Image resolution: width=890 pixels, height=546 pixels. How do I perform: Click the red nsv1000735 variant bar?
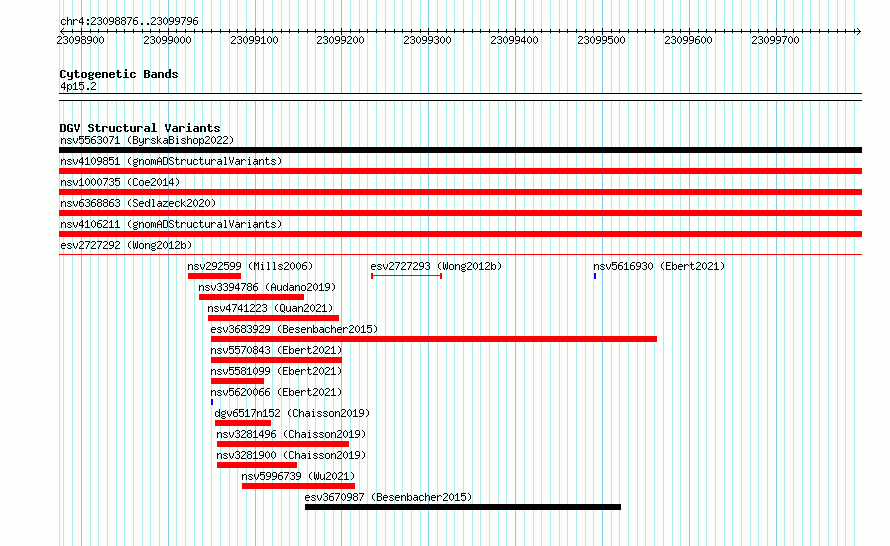coord(460,192)
